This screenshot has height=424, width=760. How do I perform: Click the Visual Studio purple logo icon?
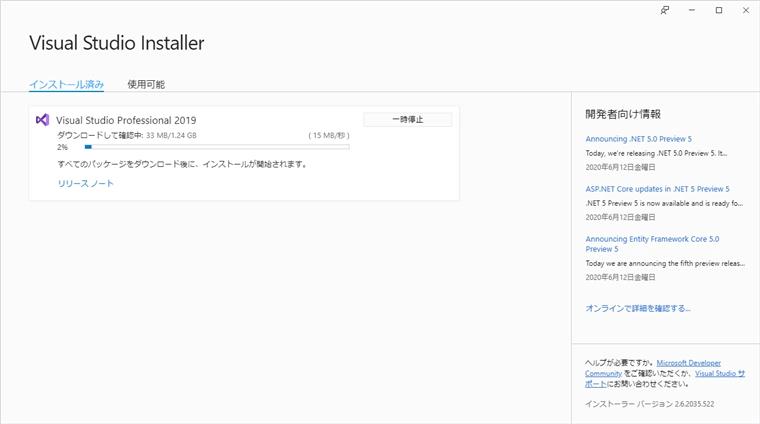(x=42, y=120)
